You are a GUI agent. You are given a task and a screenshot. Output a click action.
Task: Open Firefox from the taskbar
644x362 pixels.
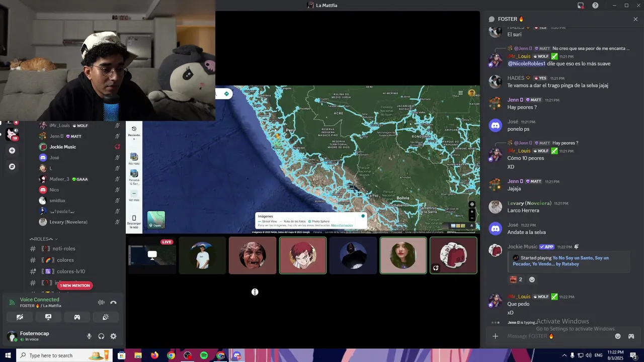pos(154,355)
